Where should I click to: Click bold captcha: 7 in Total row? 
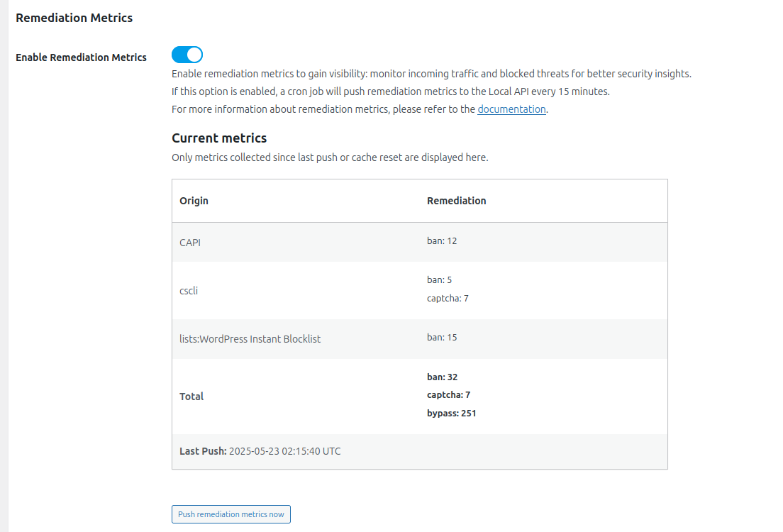pos(448,395)
